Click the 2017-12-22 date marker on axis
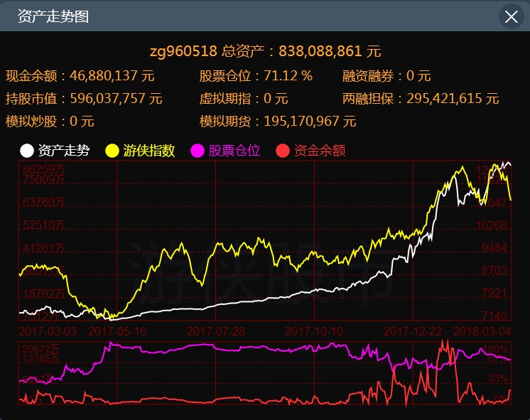This screenshot has height=420, width=530. tap(412, 331)
